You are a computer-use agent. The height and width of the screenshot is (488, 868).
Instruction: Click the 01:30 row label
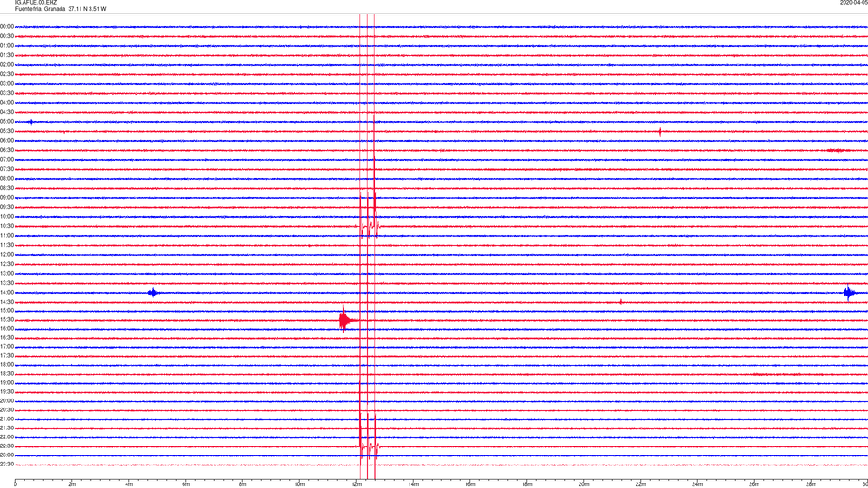click(x=6, y=55)
